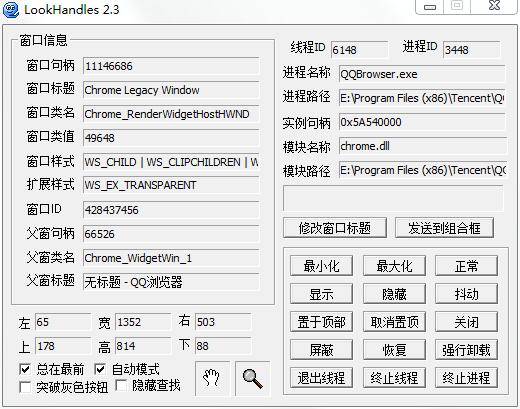
Task: Enable the 突破灰色按钮 checkbox
Action: point(25,387)
